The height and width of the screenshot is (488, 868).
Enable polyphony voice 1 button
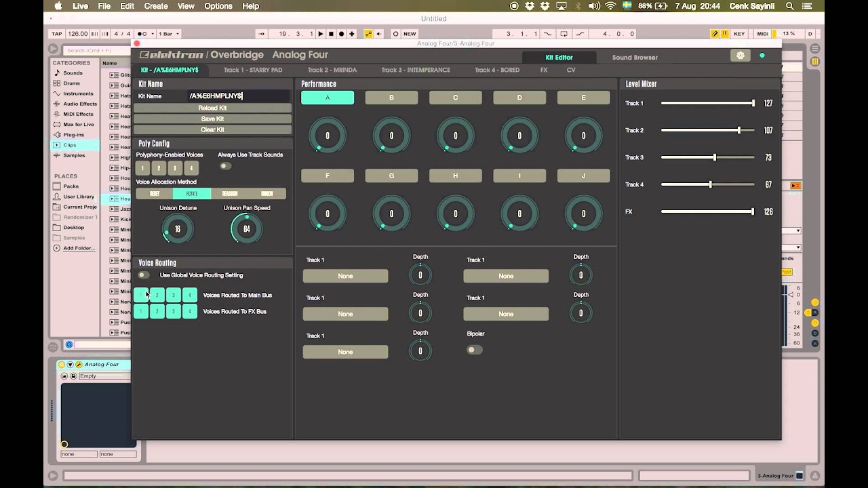tap(142, 168)
